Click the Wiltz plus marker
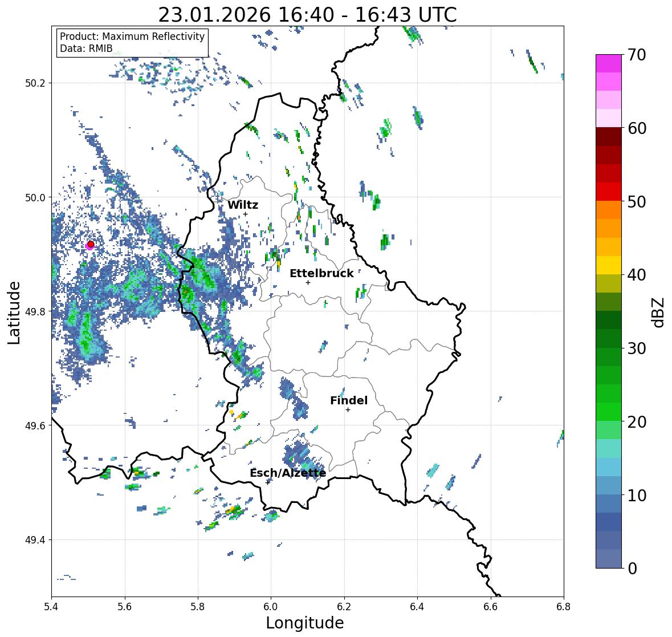Viewport: 672px width, 637px height. [x=245, y=214]
